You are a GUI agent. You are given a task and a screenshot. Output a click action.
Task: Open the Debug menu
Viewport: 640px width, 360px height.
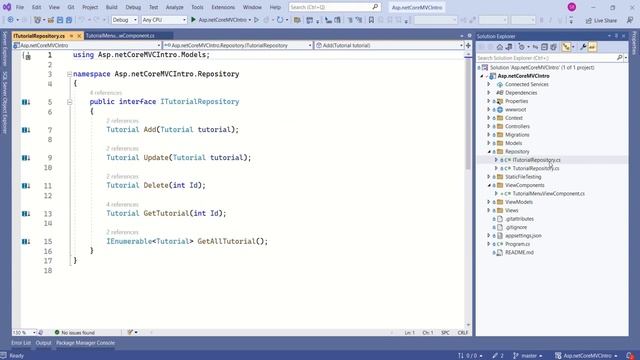pyautogui.click(x=133, y=7)
